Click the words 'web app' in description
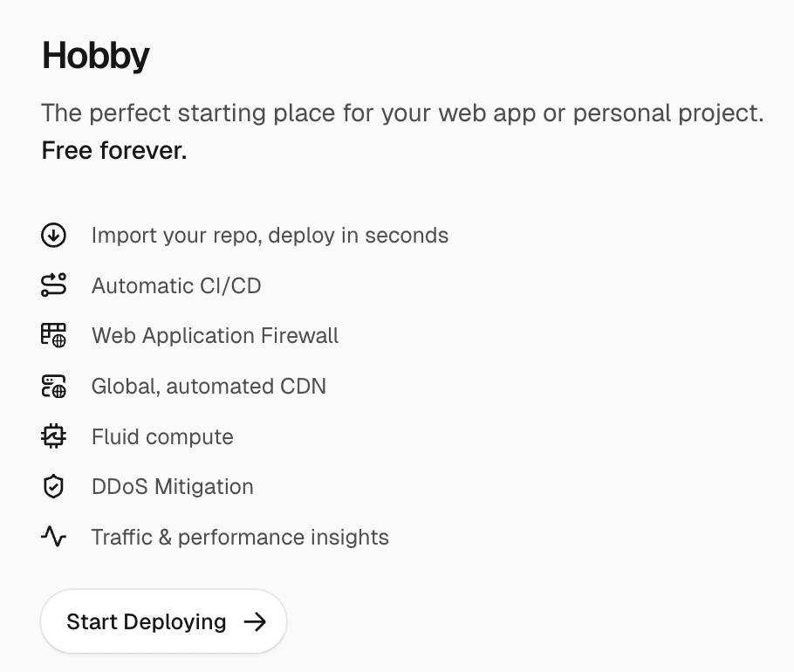 487,113
